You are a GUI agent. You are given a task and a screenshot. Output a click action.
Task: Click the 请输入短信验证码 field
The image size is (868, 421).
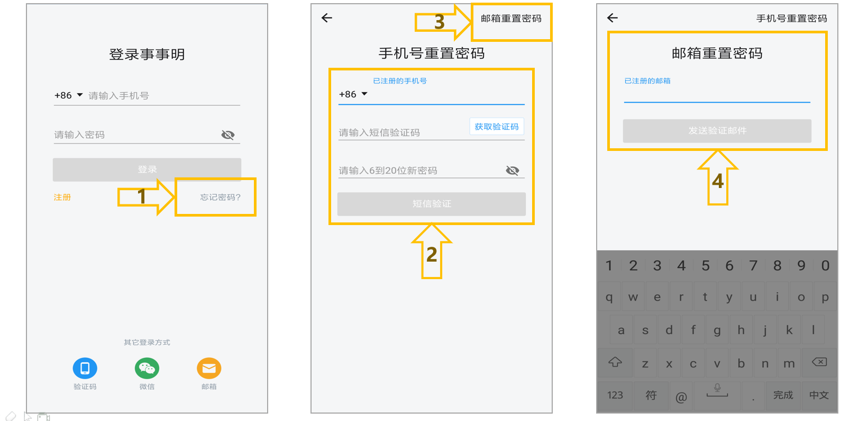click(x=403, y=132)
